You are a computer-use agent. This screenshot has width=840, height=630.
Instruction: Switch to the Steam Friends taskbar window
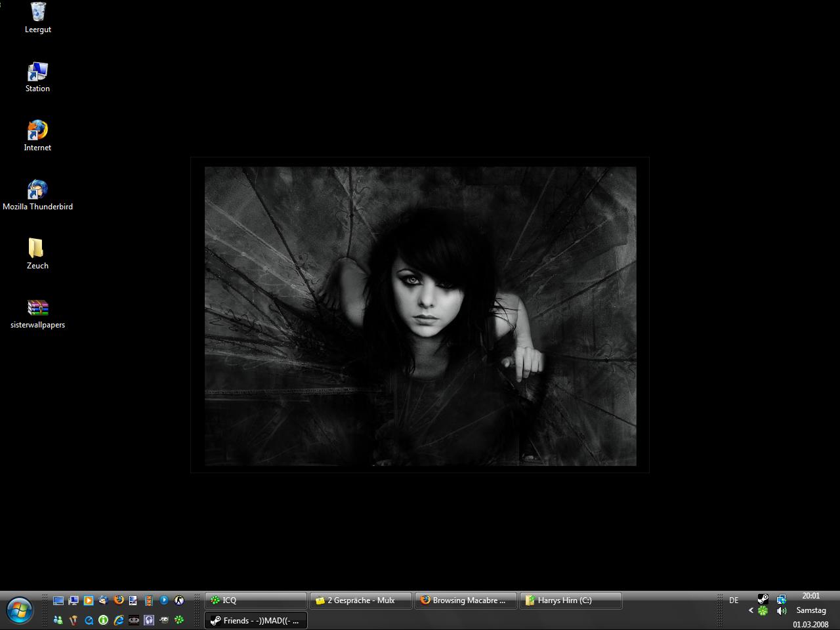[255, 620]
